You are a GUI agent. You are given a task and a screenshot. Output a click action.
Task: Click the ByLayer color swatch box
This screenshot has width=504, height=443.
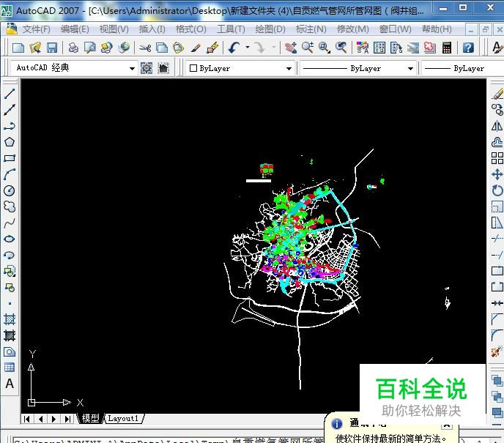click(193, 68)
